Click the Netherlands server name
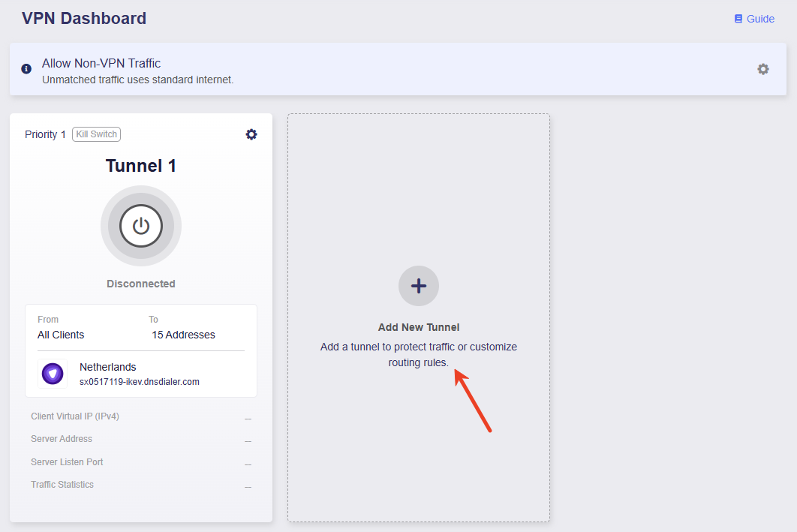Viewport: 797px width, 532px height. click(108, 367)
